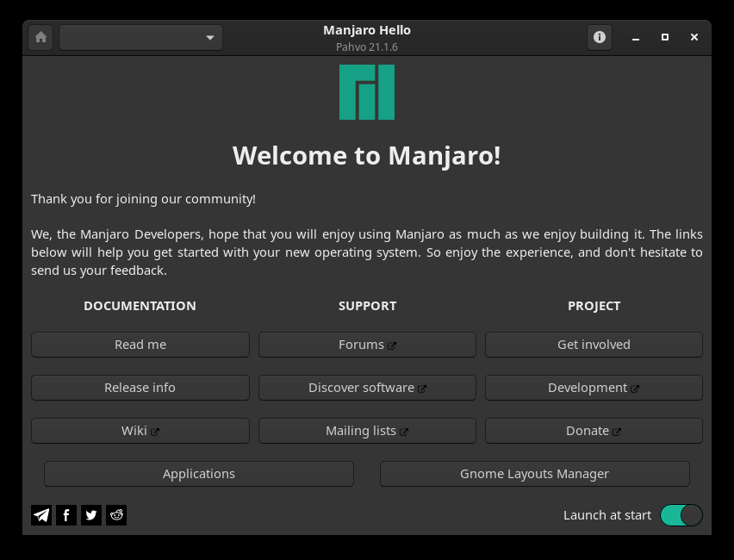Click the Get involved button

click(x=594, y=345)
